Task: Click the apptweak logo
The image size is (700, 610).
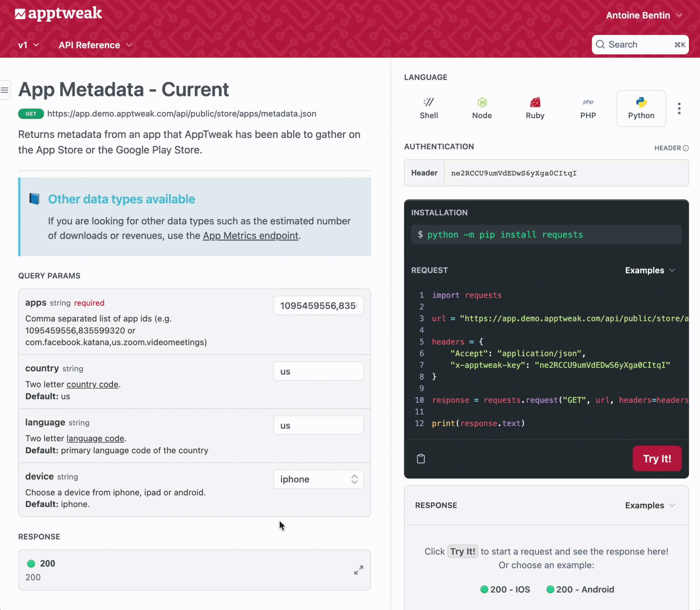Action: pos(58,14)
